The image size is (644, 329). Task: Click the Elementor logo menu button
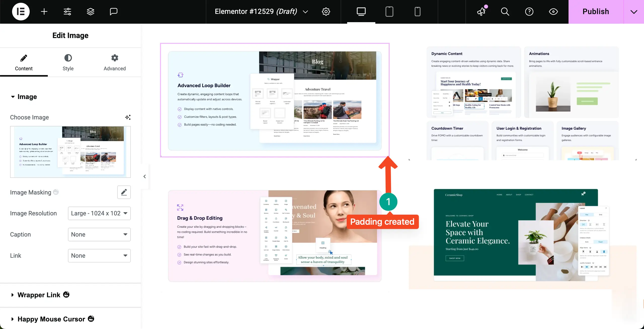[x=21, y=12]
